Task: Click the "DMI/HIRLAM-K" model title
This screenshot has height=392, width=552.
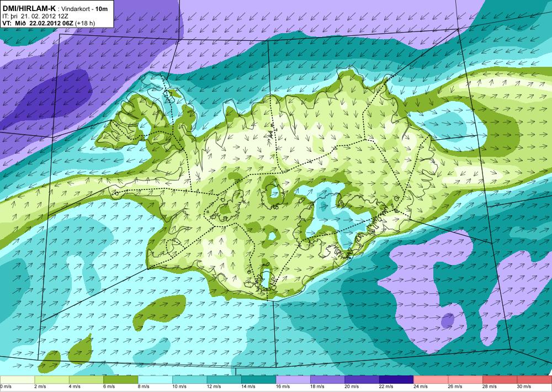Action: pos(29,8)
